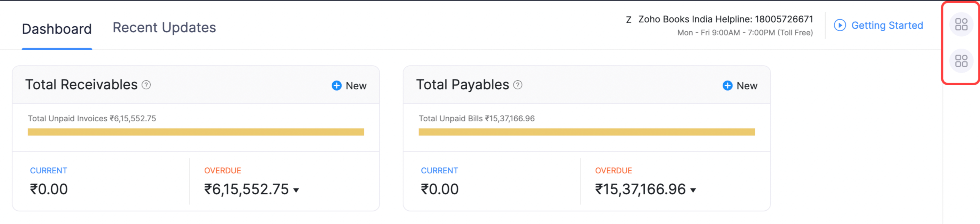Open the Recent Updates tab
The height and width of the screenshot is (224, 980).
click(164, 28)
